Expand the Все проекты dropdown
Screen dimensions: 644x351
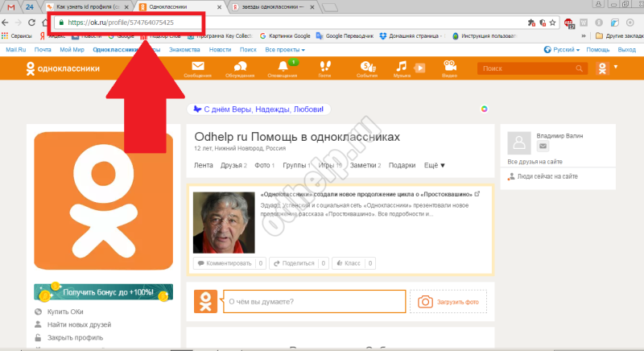coord(285,50)
